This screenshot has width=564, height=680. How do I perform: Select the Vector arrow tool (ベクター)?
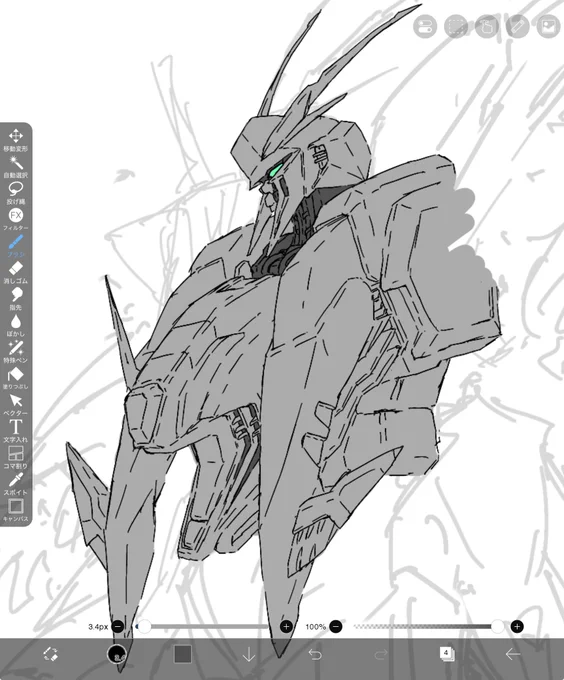click(16, 405)
